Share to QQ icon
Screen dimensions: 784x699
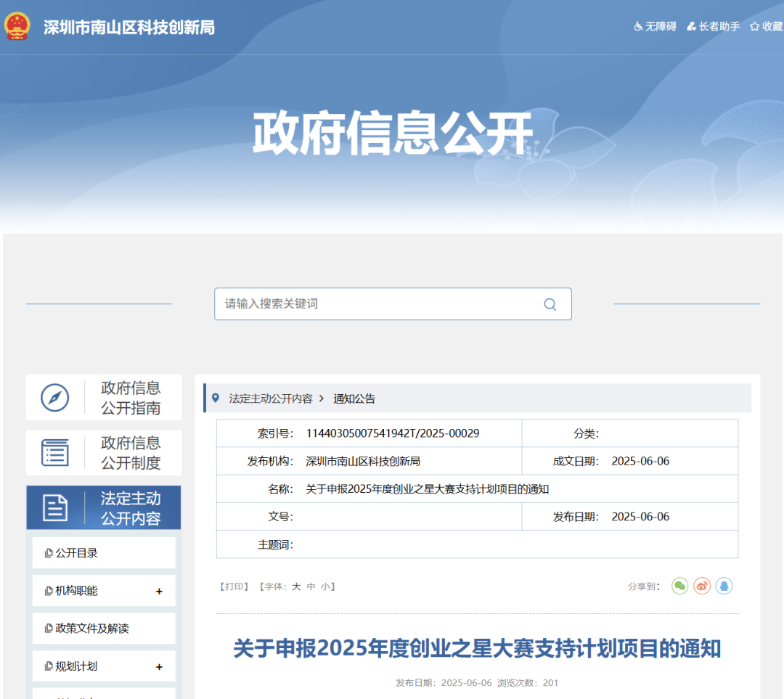(724, 586)
